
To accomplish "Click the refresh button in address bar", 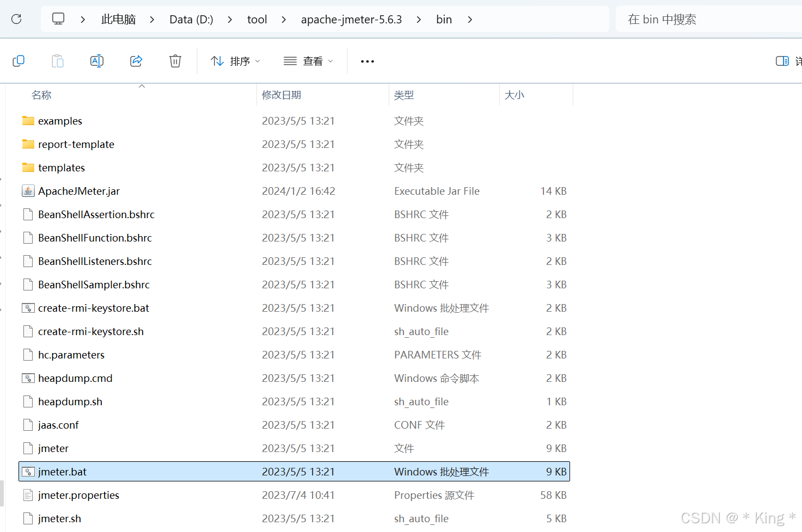I will 16,19.
